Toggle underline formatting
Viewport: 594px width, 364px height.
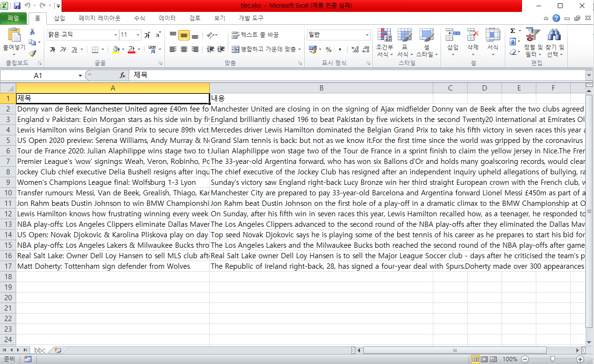coord(74,50)
